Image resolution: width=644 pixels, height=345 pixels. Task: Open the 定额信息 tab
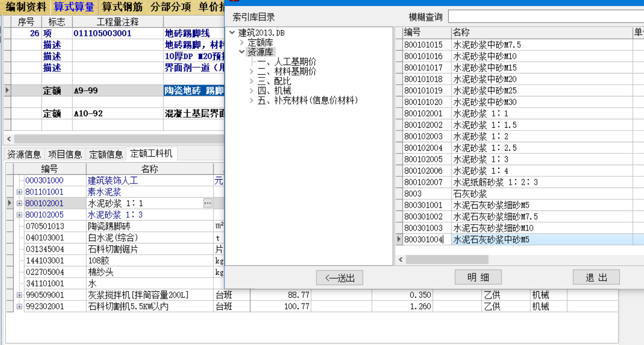click(106, 154)
